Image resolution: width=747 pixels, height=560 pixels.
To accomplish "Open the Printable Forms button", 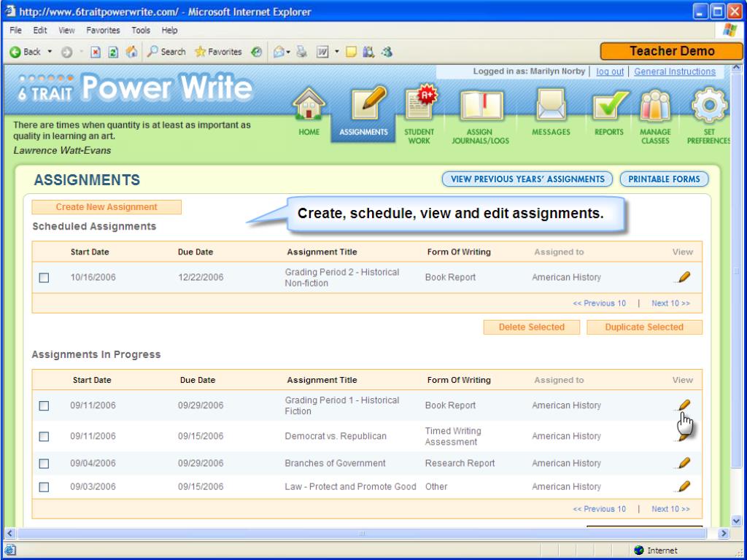I will (664, 179).
